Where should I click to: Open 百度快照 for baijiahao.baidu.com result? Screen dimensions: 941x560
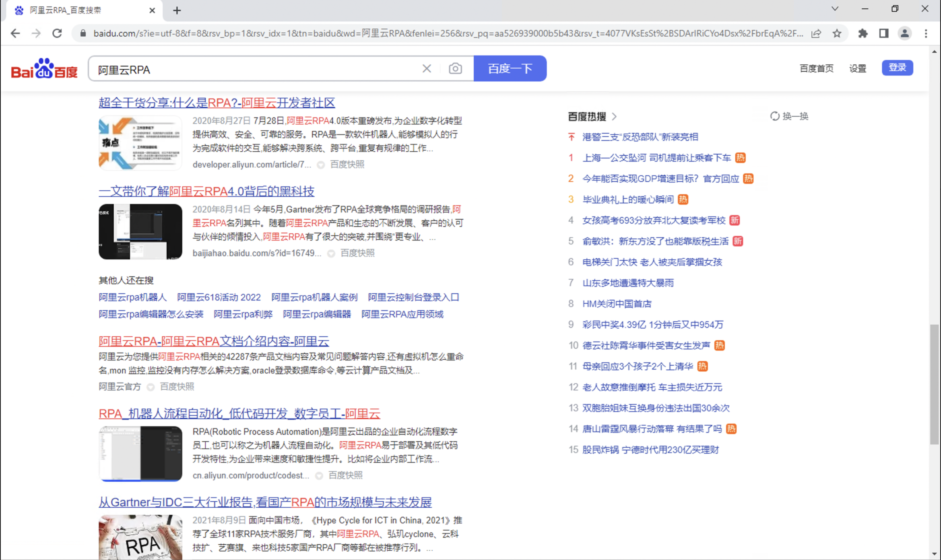point(357,253)
